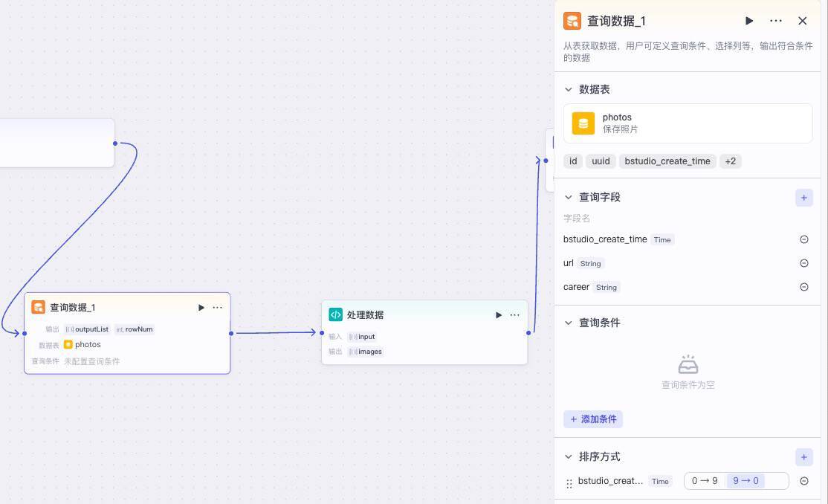The image size is (828, 504).
Task: Collapse the 查询条件 section
Action: click(x=569, y=323)
